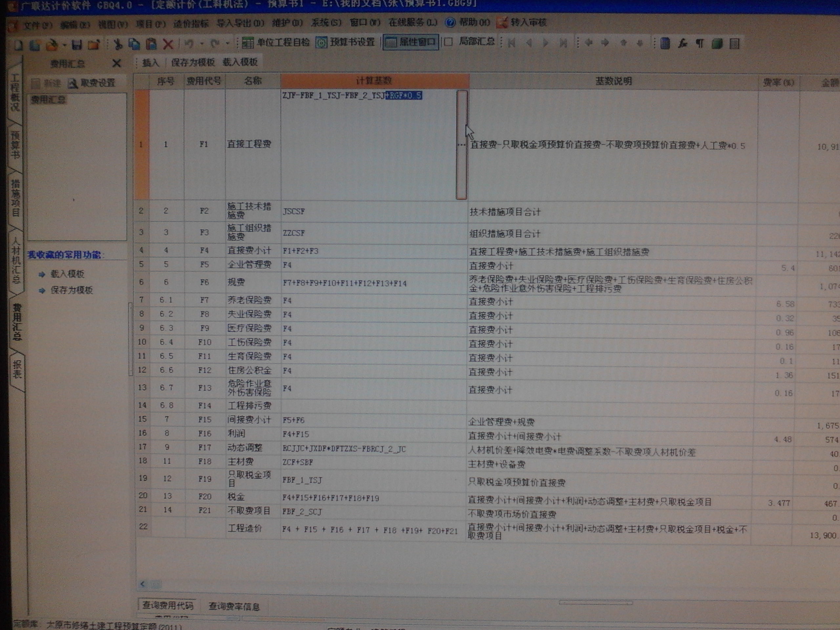The width and height of the screenshot is (840, 630).
Task: Switch to the 措施项目 side tab
Action: click(x=15, y=198)
